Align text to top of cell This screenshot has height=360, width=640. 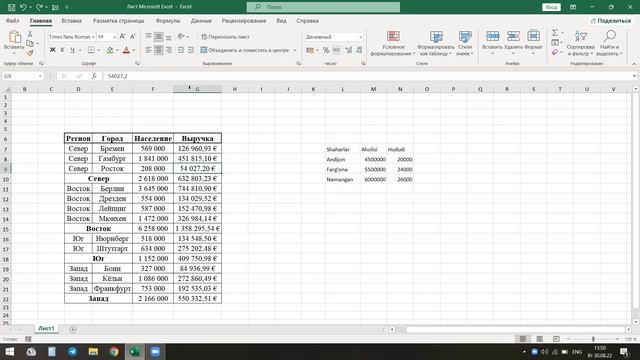coord(149,36)
